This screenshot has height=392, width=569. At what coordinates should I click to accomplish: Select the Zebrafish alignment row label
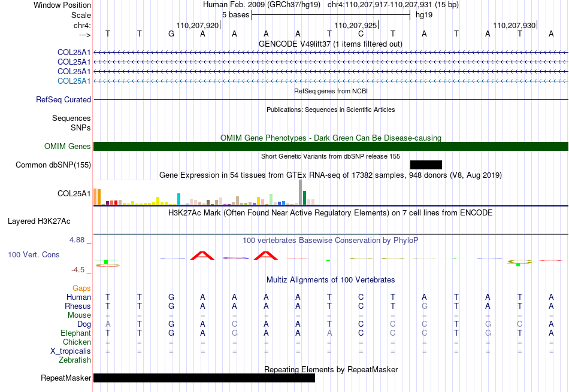point(75,360)
